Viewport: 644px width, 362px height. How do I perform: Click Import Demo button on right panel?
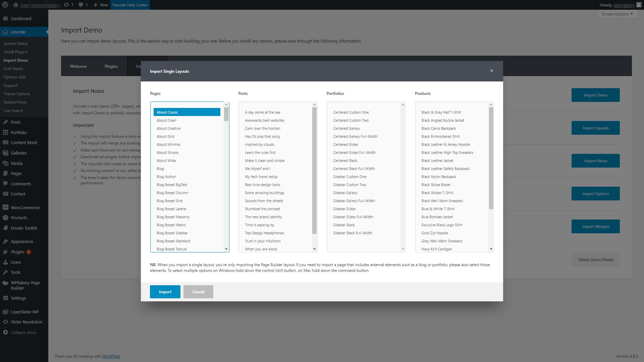(596, 95)
